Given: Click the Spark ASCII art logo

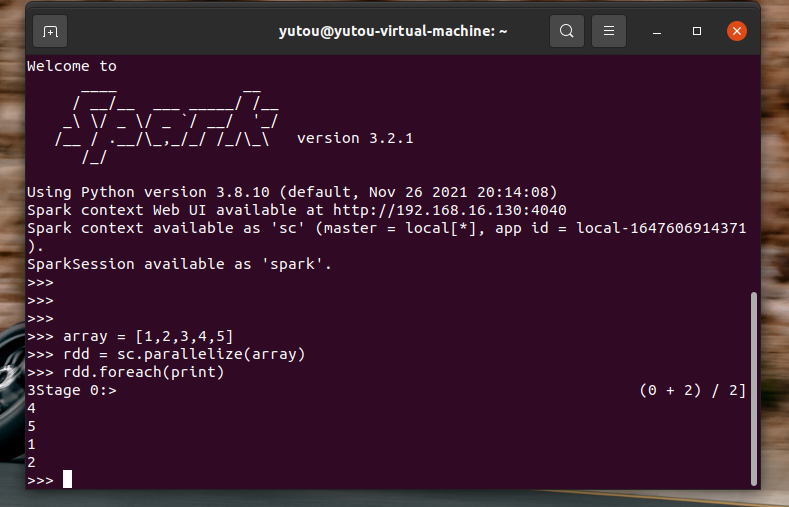Looking at the screenshot, I should [x=167, y=126].
